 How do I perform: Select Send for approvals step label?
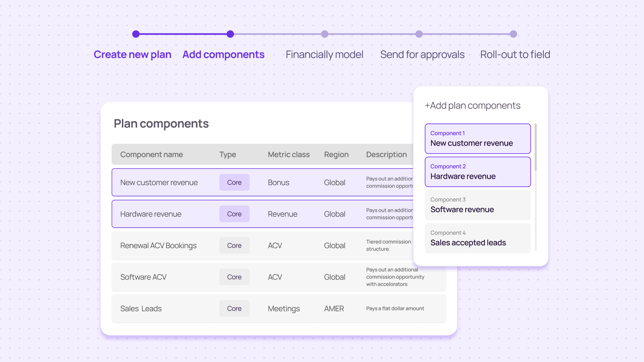[x=422, y=55]
